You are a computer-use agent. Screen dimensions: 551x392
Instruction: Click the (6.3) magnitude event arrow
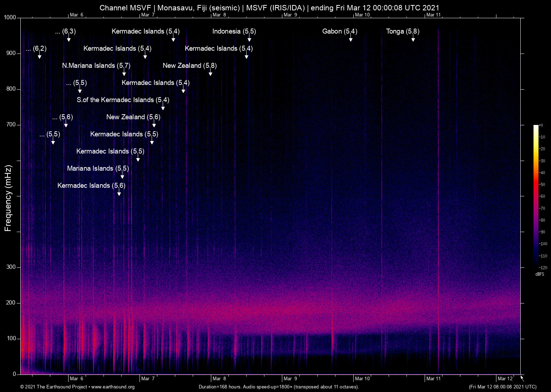(x=69, y=39)
